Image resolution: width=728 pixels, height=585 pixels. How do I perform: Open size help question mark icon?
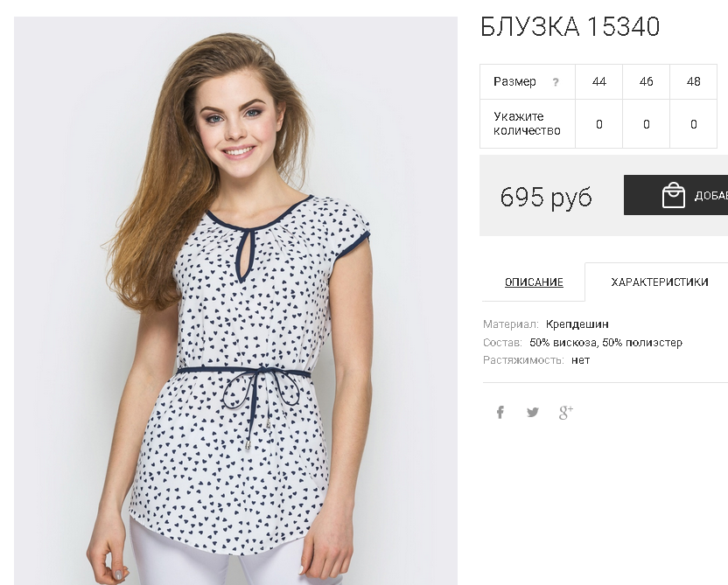[556, 82]
